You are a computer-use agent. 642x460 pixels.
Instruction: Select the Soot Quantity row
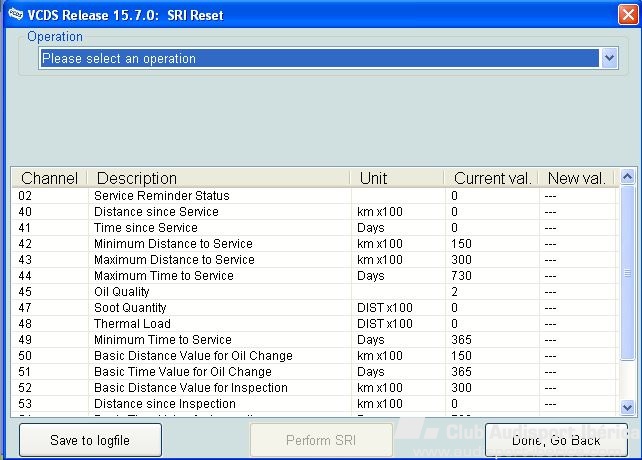point(130,308)
